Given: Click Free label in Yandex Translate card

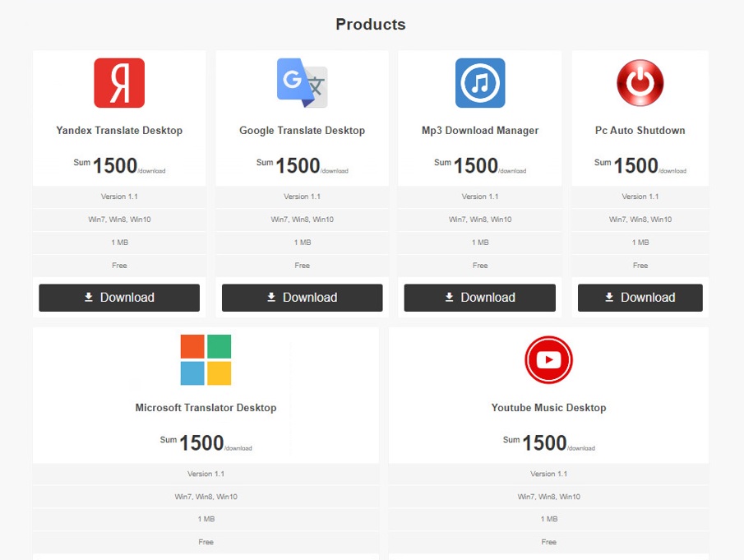Looking at the screenshot, I should 119,266.
